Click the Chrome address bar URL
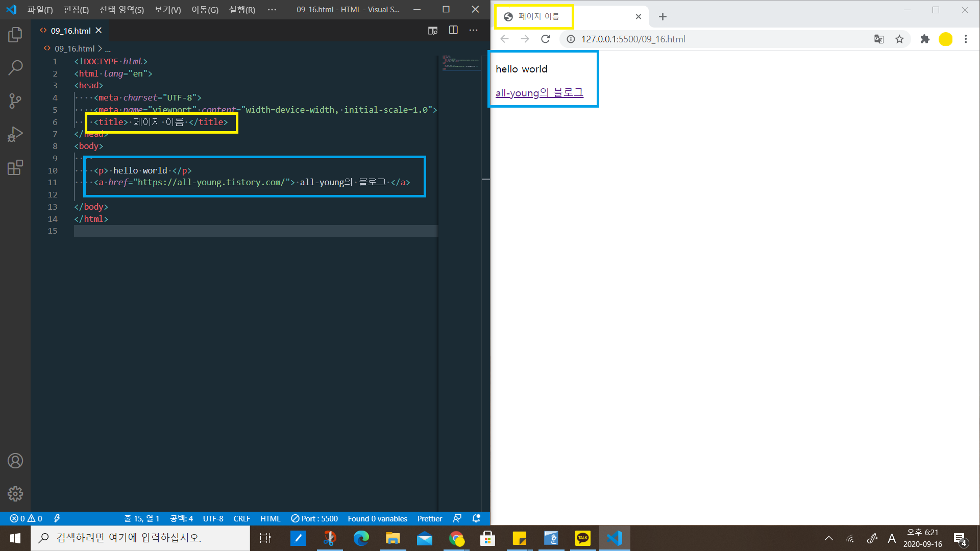980x551 pixels. tap(633, 39)
